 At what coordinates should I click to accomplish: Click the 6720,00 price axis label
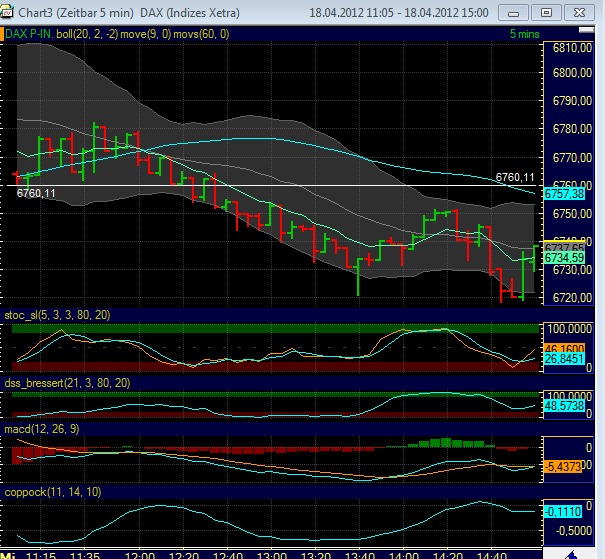coord(572,297)
